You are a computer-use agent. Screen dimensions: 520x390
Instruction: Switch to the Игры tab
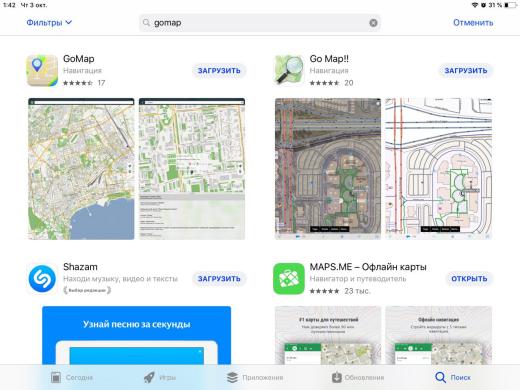[x=160, y=377]
